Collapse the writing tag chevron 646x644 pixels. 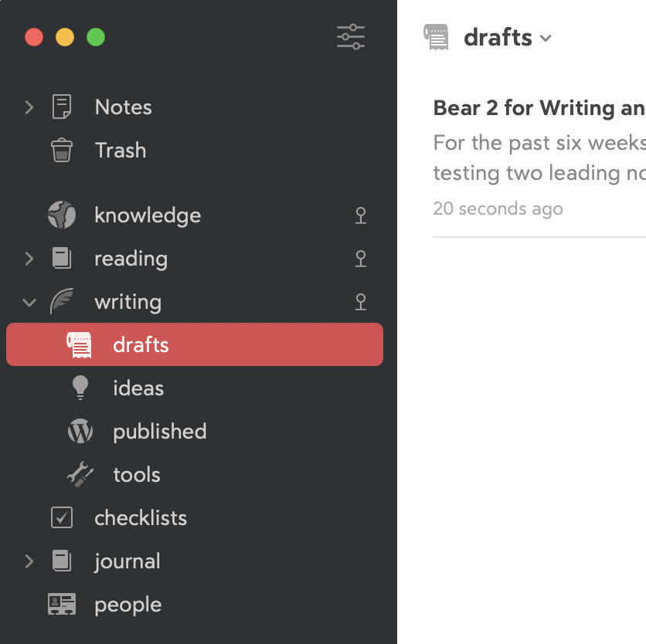tap(29, 303)
